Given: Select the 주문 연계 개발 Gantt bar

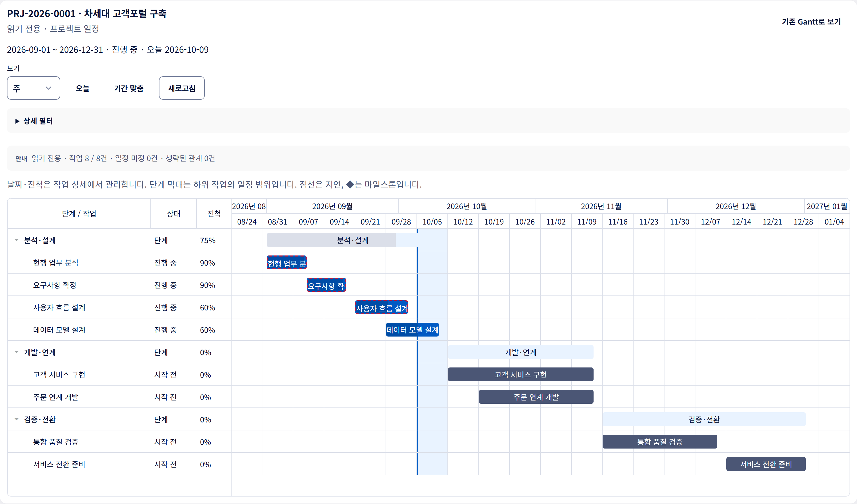Looking at the screenshot, I should 536,397.
